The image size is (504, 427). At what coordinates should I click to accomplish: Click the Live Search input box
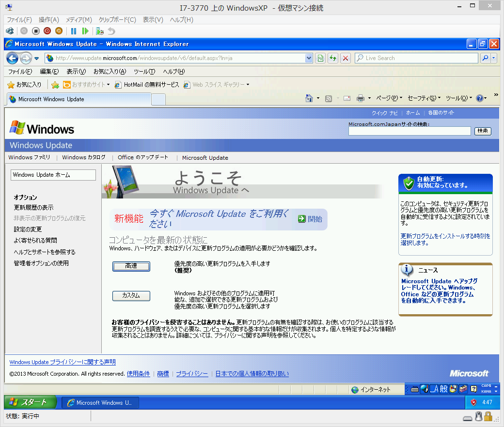point(416,58)
